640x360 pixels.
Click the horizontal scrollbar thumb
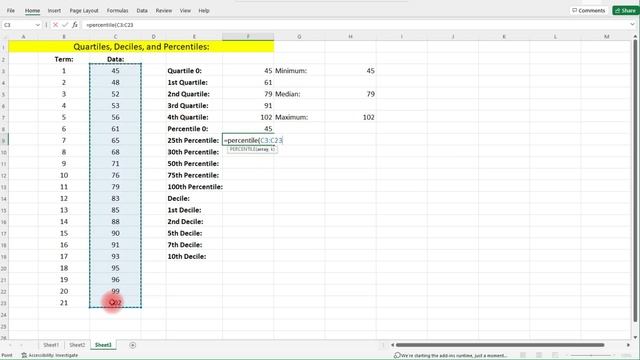(500, 345)
